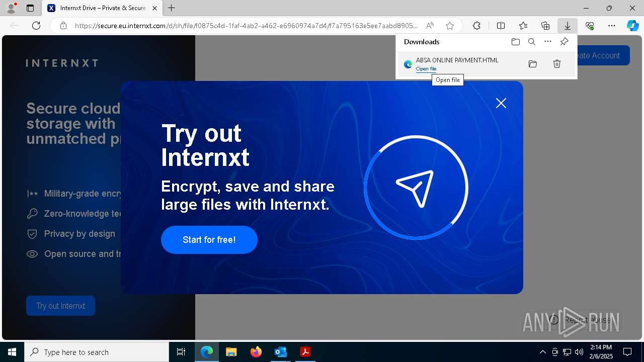Launch Firefox from taskbar
The width and height of the screenshot is (644, 362).
[x=256, y=352]
